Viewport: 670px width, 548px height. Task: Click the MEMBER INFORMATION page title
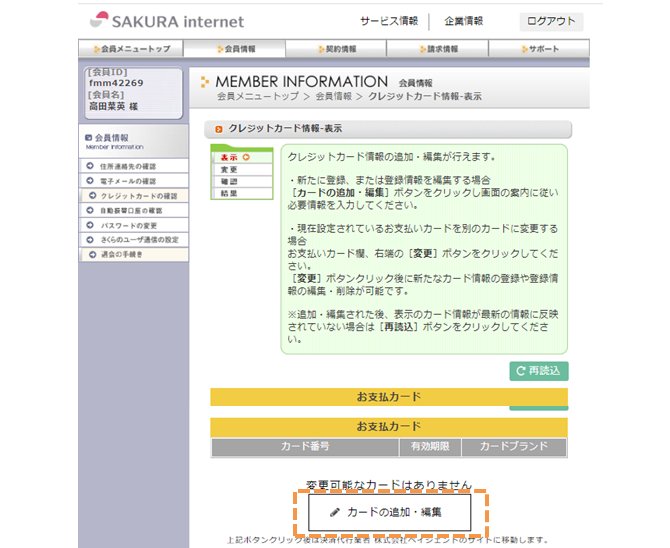pos(302,81)
